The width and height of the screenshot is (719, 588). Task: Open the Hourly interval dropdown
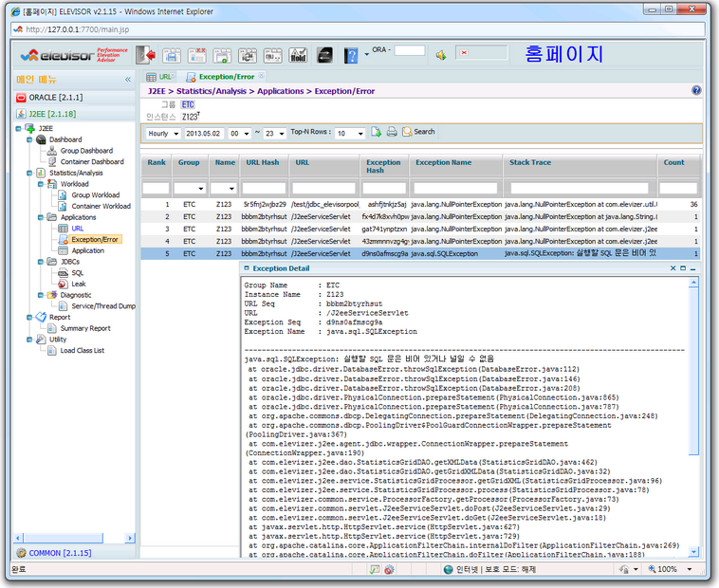(175, 134)
